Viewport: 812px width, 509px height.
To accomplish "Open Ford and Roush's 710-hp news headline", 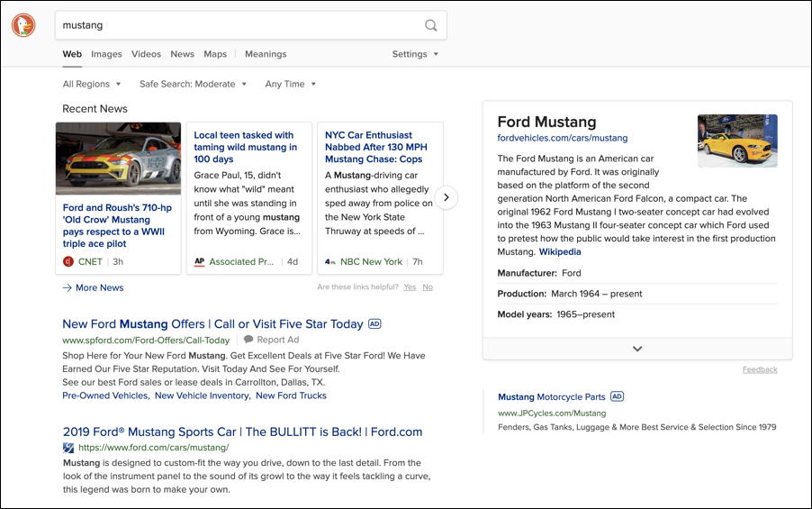I will [x=117, y=225].
